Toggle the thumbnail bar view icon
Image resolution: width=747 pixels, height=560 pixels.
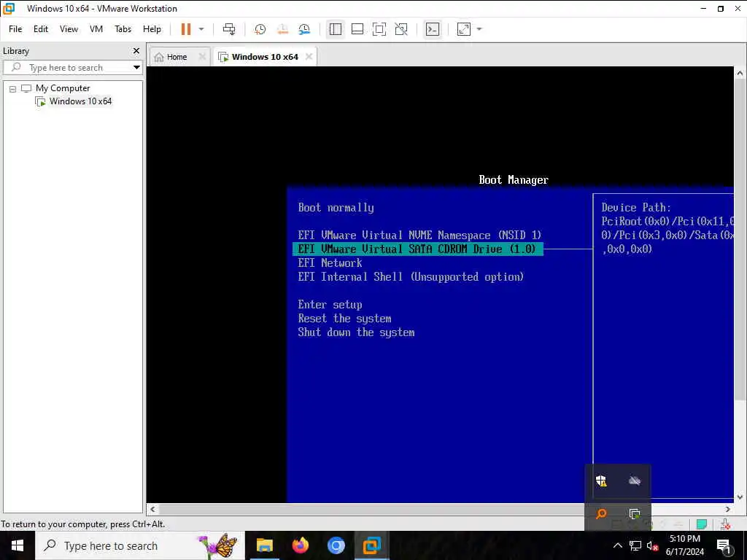[x=357, y=29]
